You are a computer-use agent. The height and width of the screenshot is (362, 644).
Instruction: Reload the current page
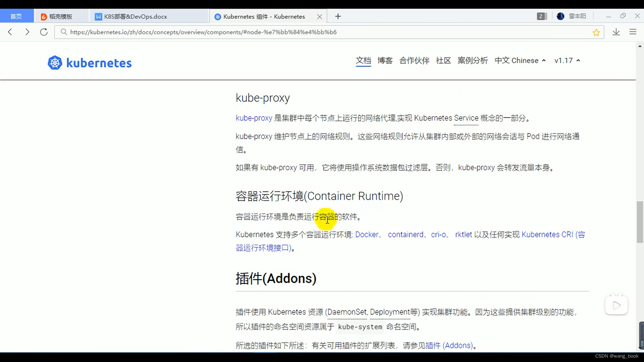click(x=44, y=32)
